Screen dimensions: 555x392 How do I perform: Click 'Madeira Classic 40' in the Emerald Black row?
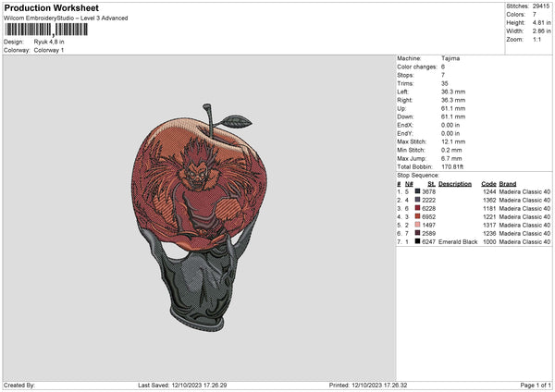click(524, 241)
